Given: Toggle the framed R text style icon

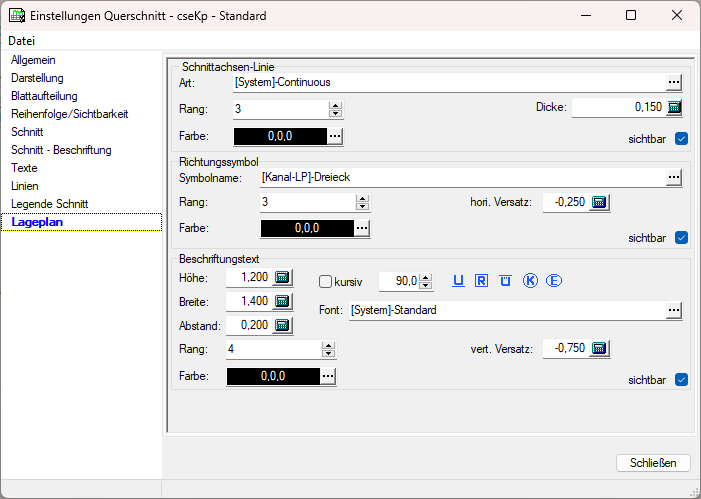Looking at the screenshot, I should click(481, 281).
